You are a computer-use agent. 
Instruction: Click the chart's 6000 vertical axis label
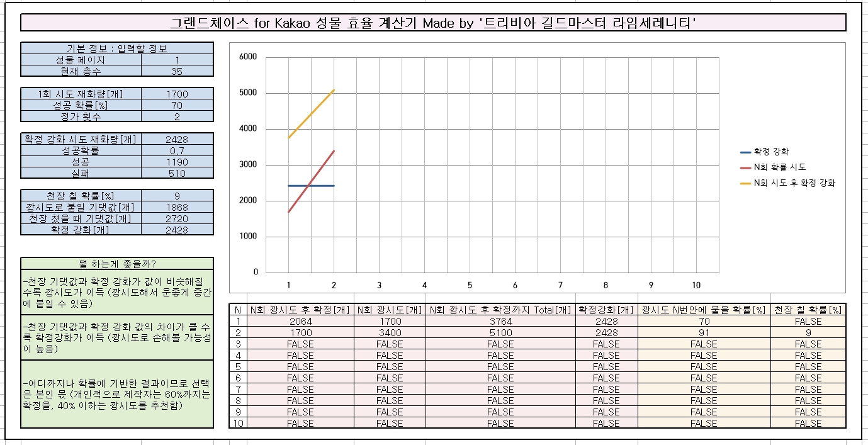point(249,57)
